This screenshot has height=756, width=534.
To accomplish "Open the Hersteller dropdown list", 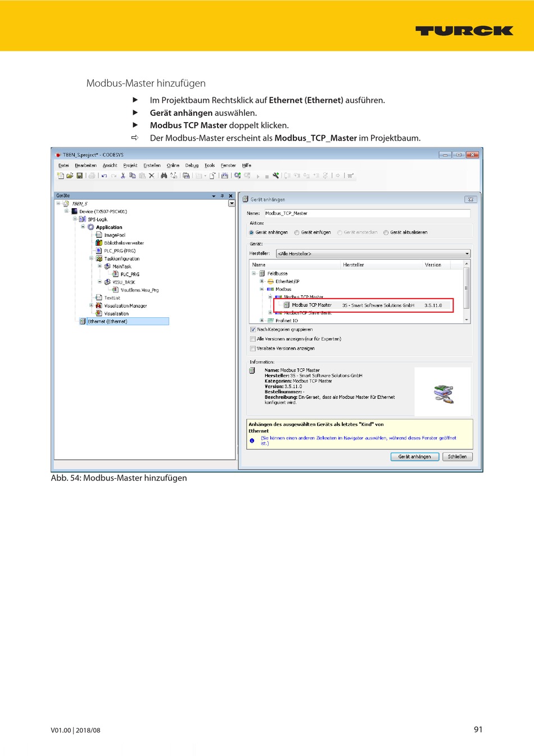I will (x=467, y=254).
